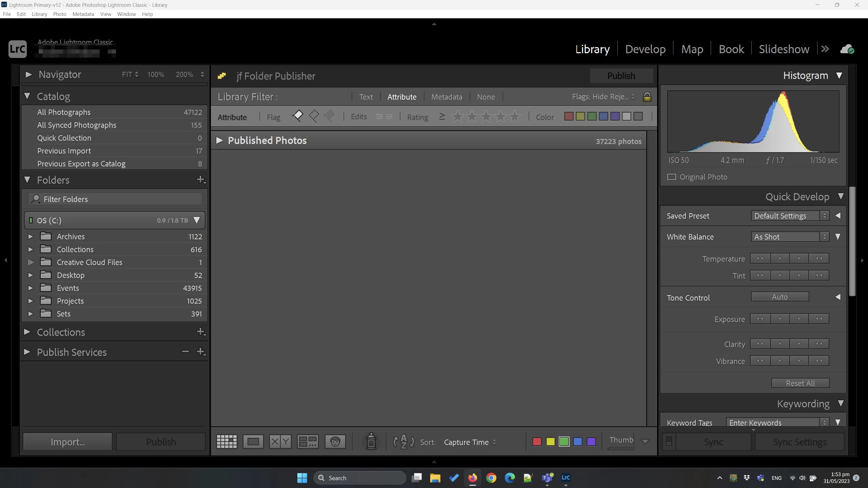
Task: Expand the Events folder
Action: tap(31, 288)
